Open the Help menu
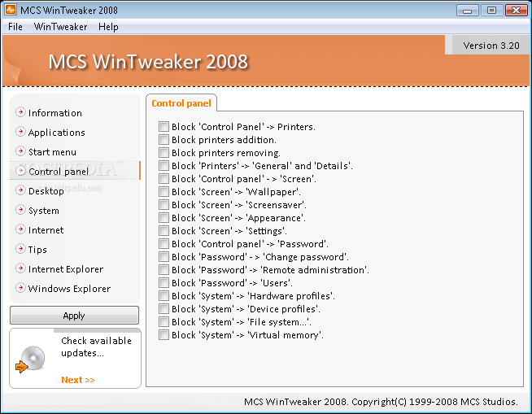The width and height of the screenshot is (532, 414). click(x=108, y=27)
